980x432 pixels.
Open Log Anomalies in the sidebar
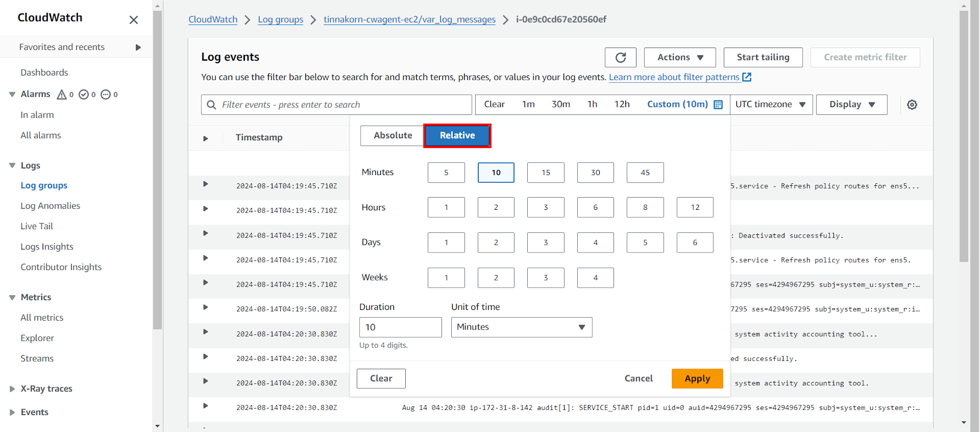[50, 206]
